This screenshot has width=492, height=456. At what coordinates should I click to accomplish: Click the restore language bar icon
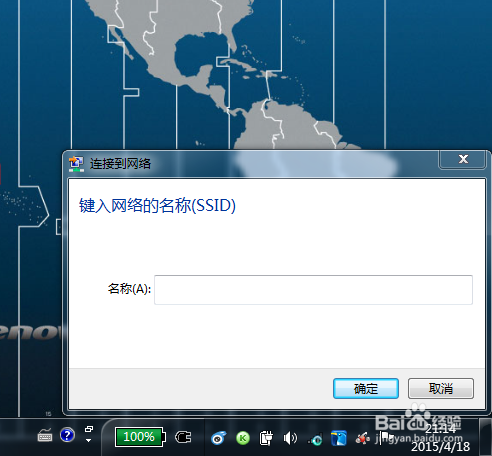pyautogui.click(x=89, y=429)
